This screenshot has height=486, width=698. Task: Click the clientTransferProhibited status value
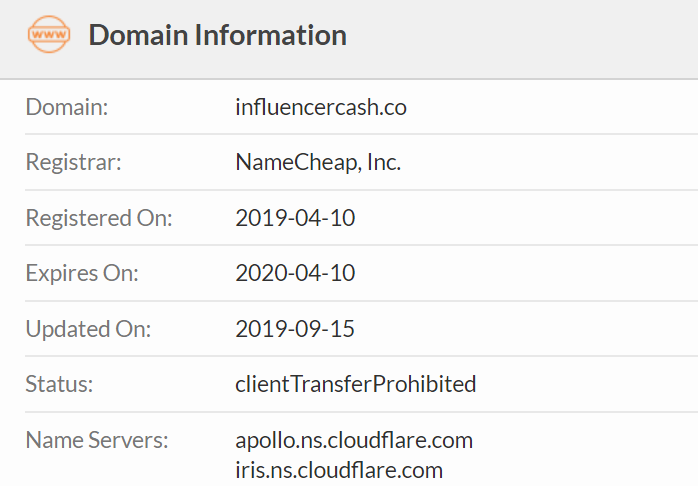(355, 384)
